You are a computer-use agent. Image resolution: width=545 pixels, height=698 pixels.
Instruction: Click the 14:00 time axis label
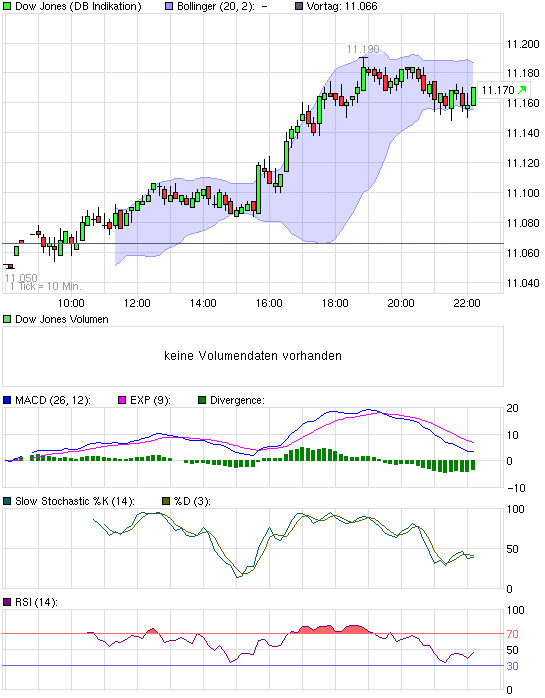(203, 303)
